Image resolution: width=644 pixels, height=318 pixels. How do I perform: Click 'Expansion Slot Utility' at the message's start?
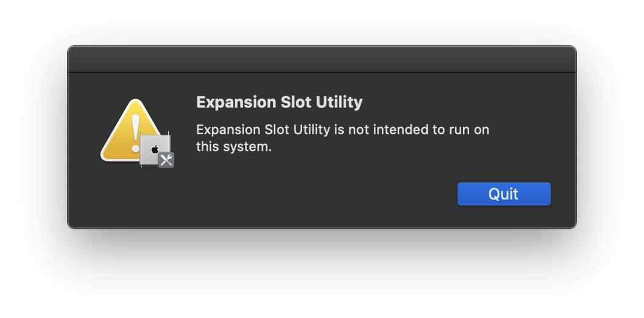tap(263, 130)
